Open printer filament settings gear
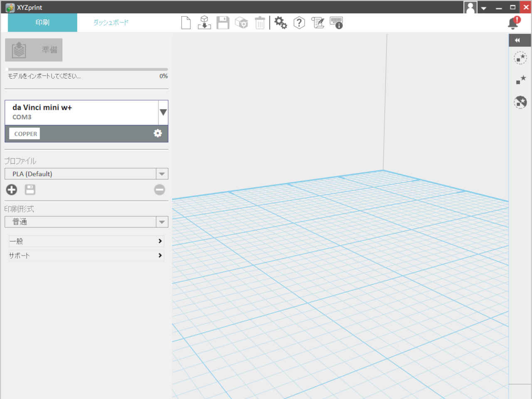This screenshot has width=532, height=399. tap(158, 133)
